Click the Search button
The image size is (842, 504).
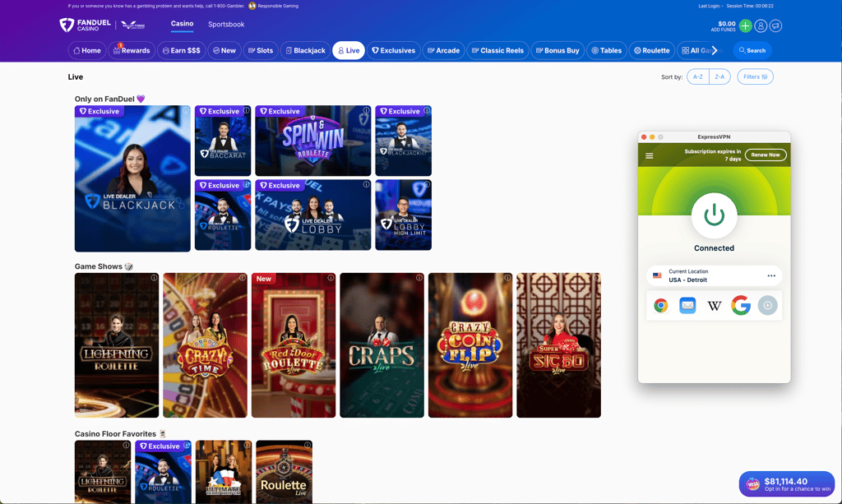pos(752,50)
